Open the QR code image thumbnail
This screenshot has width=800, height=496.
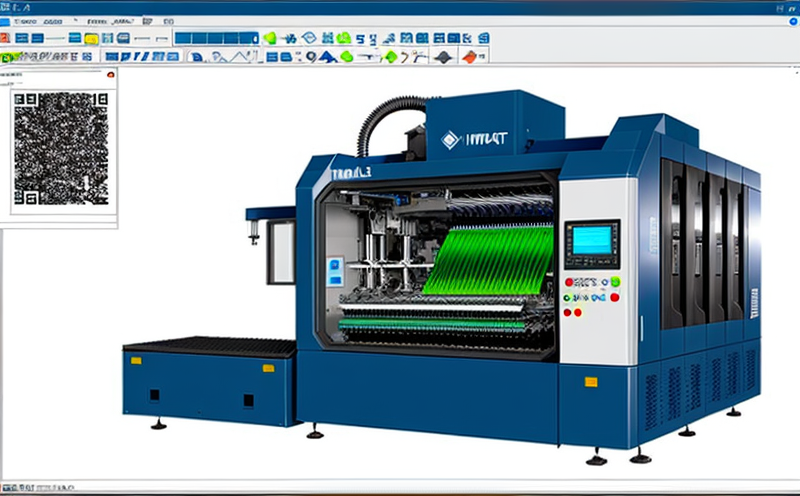click(x=59, y=148)
